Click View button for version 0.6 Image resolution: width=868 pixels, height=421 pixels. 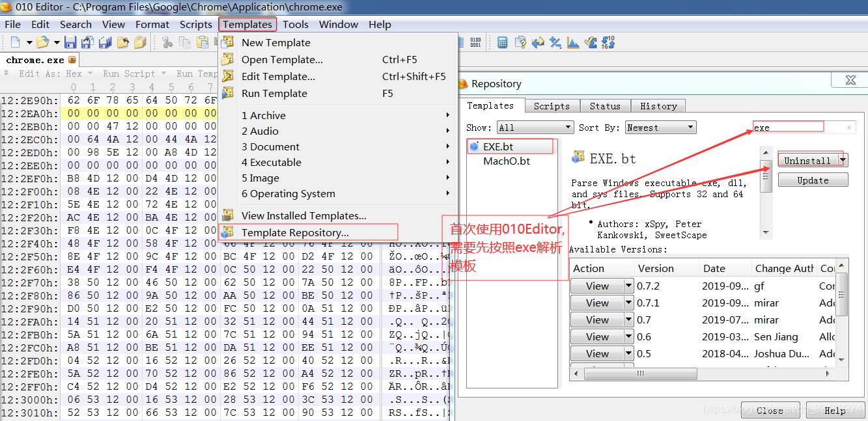point(597,336)
